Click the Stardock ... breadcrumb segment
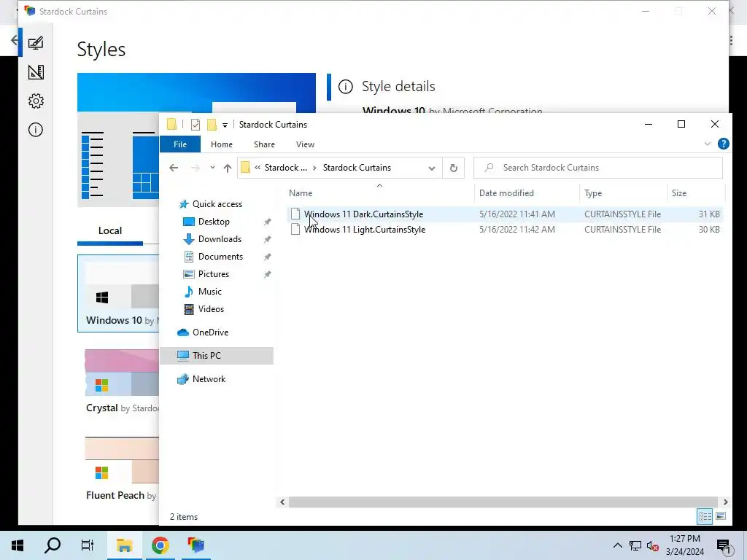747x560 pixels. click(x=286, y=168)
